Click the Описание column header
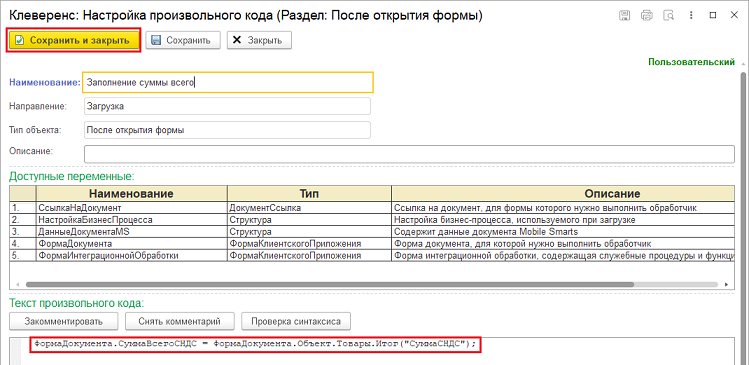Screen dimensions: 749x365 [x=564, y=193]
